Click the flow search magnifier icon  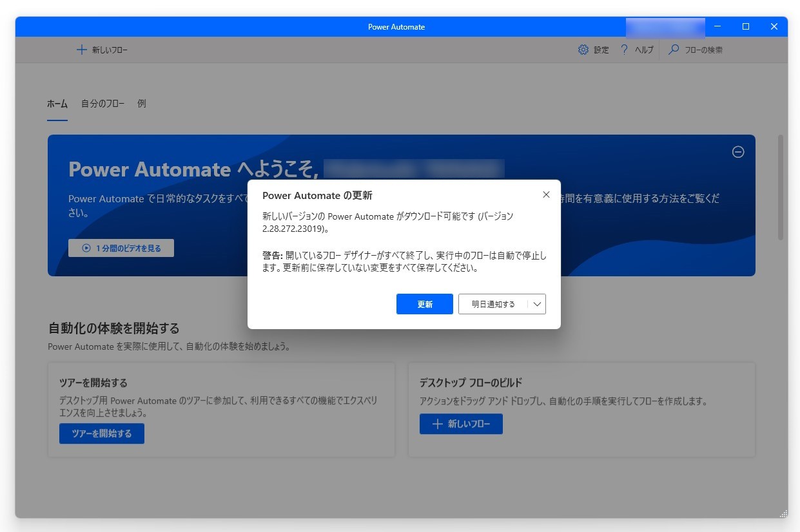point(673,50)
